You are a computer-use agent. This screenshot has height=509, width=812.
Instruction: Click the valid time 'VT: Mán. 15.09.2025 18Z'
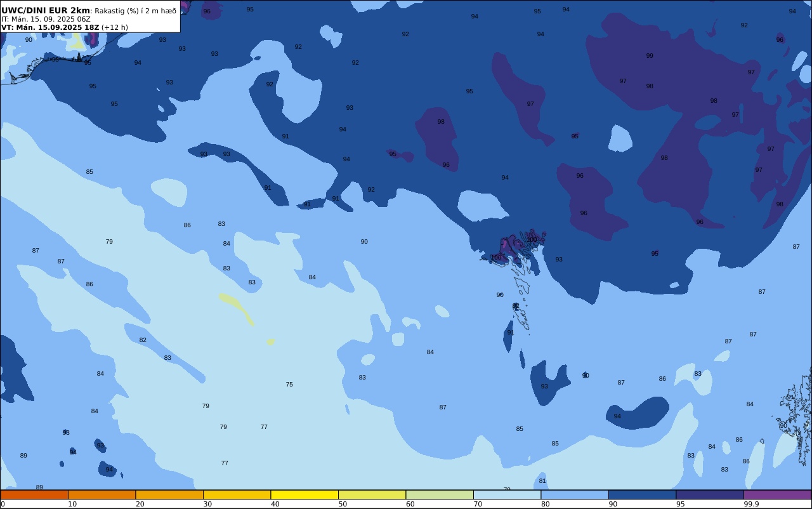(50, 27)
